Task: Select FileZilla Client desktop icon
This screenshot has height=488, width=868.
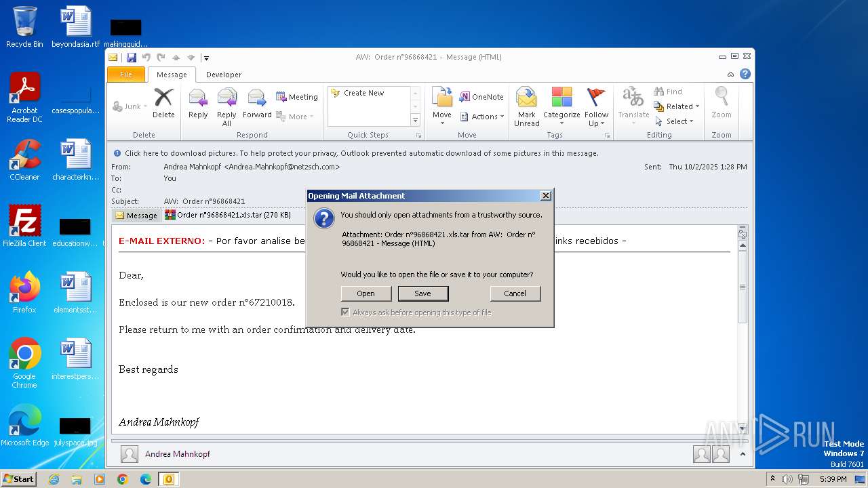Action: pos(24,226)
